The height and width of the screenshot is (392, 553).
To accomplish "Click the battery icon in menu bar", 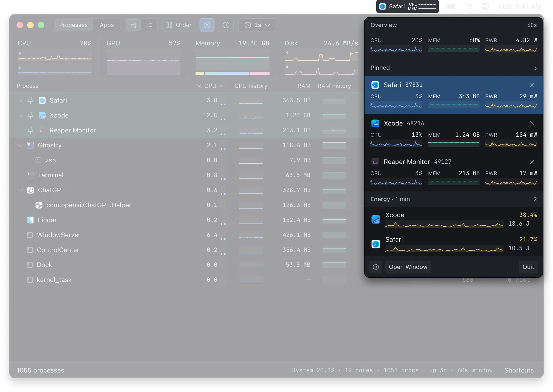I will click(x=452, y=6).
